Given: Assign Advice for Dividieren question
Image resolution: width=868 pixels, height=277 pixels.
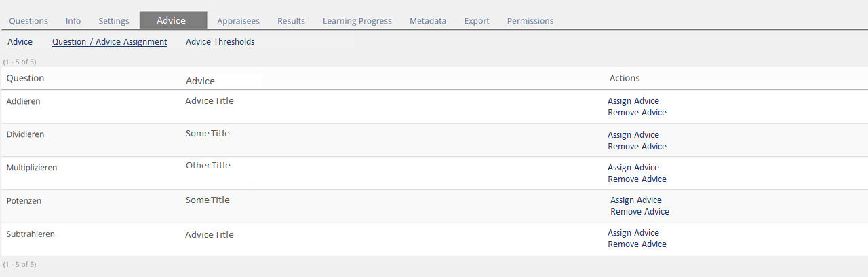Looking at the screenshot, I should tap(633, 135).
